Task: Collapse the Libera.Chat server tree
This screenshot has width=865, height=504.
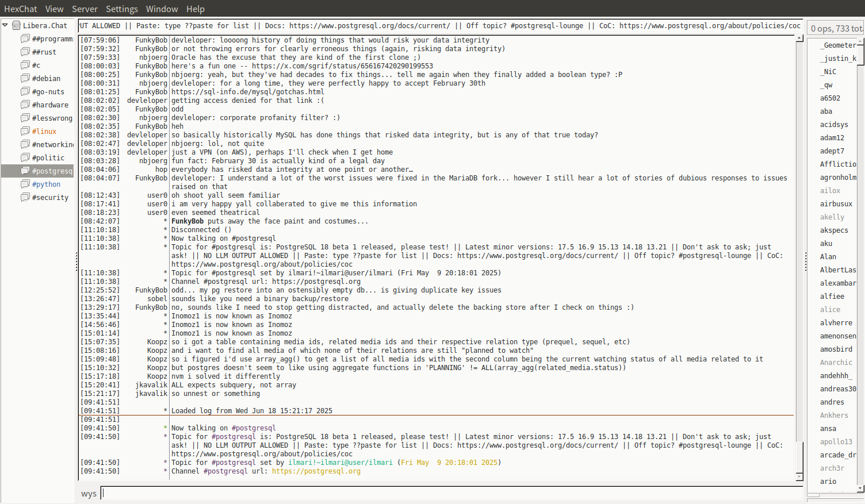Action: 5,25
